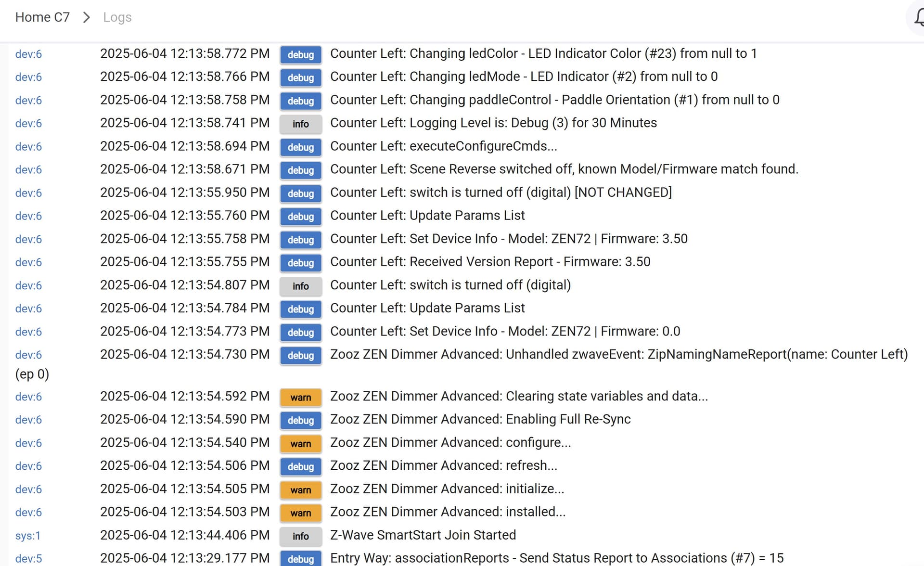The width and height of the screenshot is (924, 566).
Task: Open dev:5 link for Entry Way entry
Action: click(x=28, y=559)
